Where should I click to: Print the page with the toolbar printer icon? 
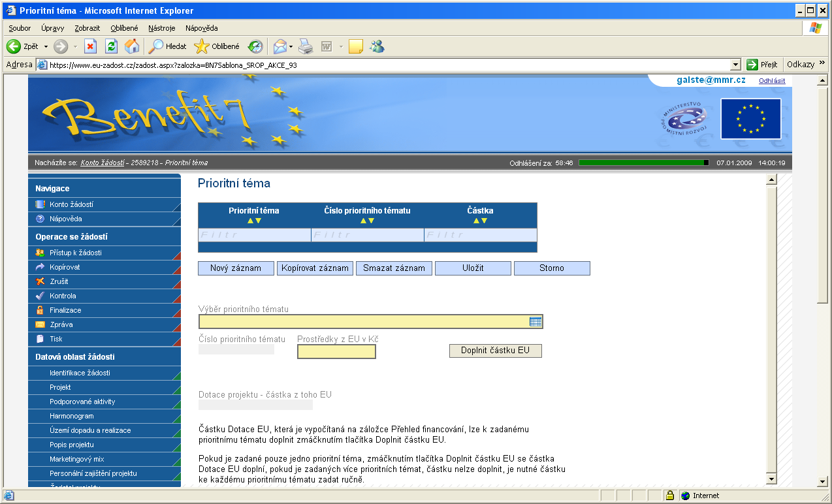[x=306, y=46]
